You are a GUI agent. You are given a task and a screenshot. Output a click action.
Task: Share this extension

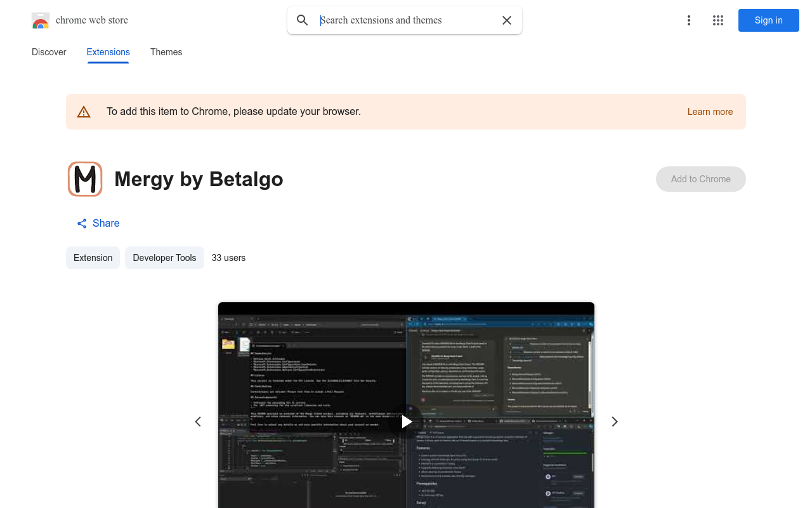[98, 224]
